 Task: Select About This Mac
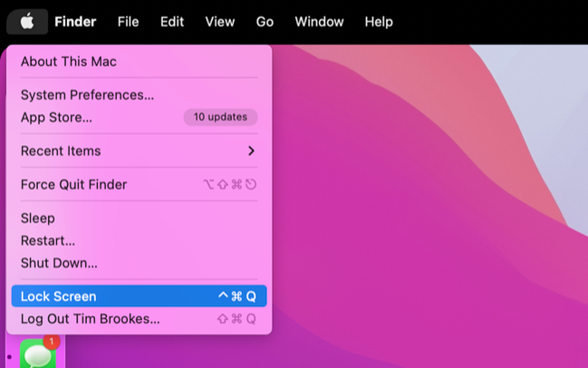point(140,62)
